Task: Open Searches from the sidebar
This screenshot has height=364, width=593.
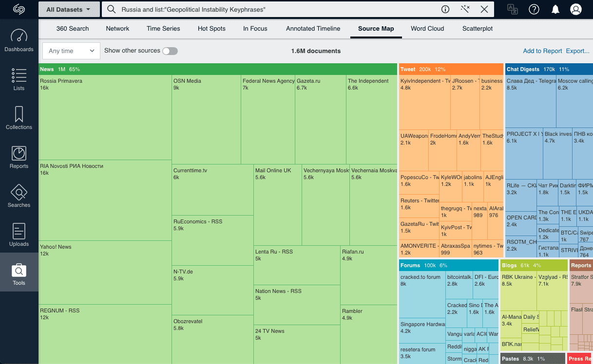Action: pos(19,197)
